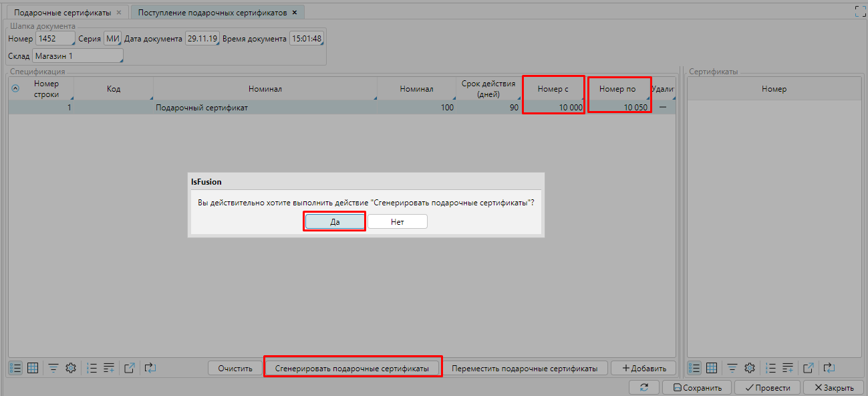Click the settings gear in Сертификаты panel

click(x=750, y=368)
